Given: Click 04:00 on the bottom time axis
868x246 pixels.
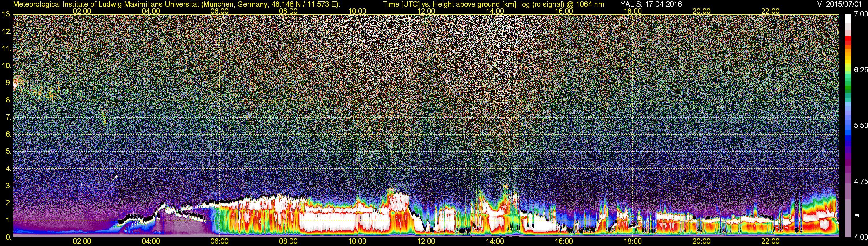Looking at the screenshot, I should [151, 242].
